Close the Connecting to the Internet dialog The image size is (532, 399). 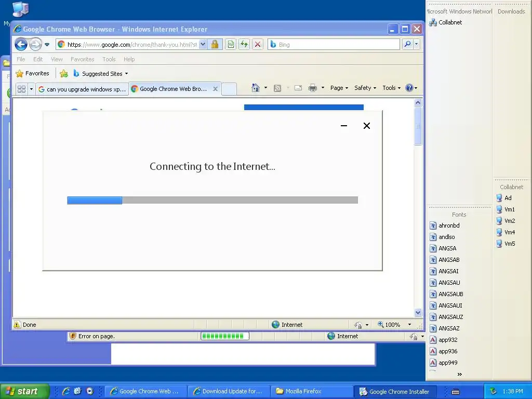point(367,126)
